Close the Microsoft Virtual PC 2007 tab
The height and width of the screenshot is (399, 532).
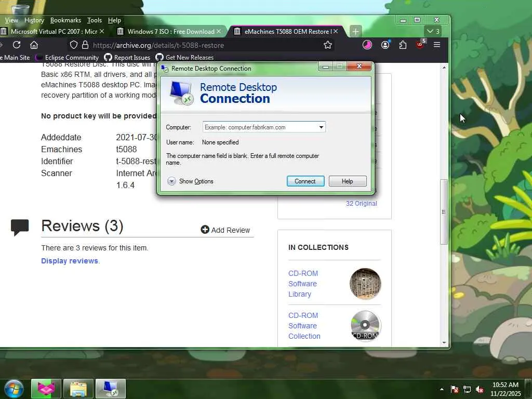102,31
